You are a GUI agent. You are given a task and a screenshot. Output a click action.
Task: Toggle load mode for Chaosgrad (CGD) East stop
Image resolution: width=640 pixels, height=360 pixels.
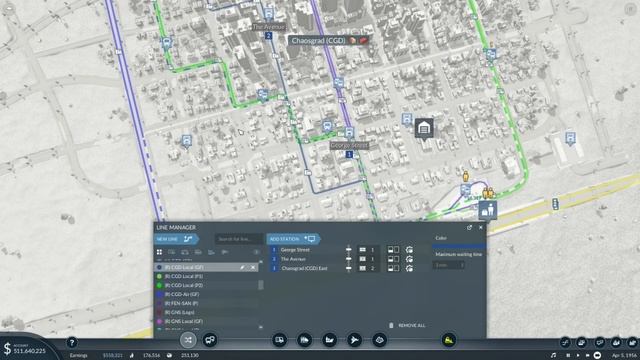tap(393, 268)
